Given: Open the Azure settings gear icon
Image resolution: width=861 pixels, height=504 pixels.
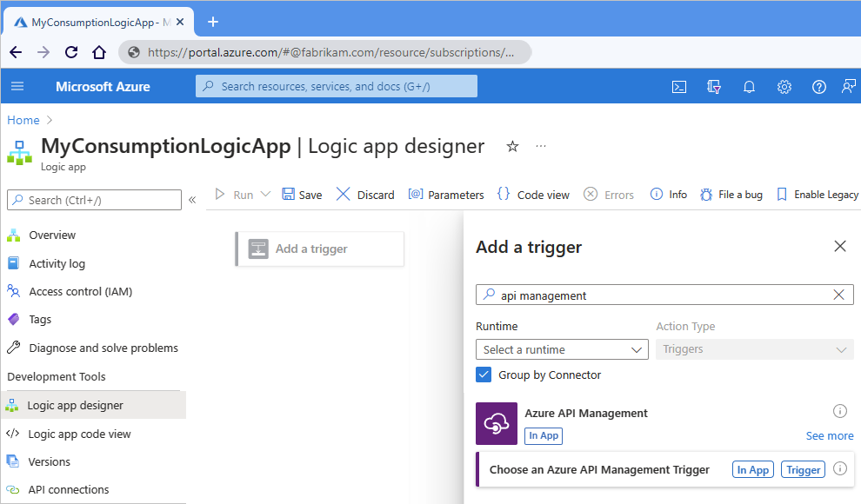Looking at the screenshot, I should [x=784, y=86].
